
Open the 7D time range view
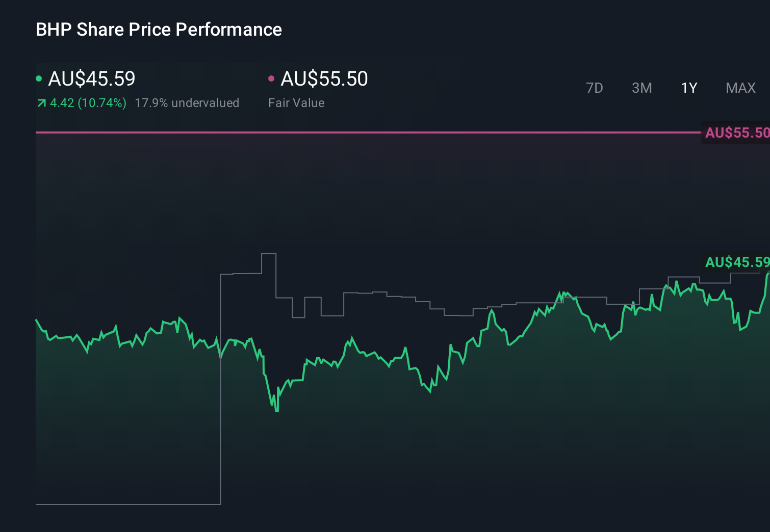[x=595, y=88]
